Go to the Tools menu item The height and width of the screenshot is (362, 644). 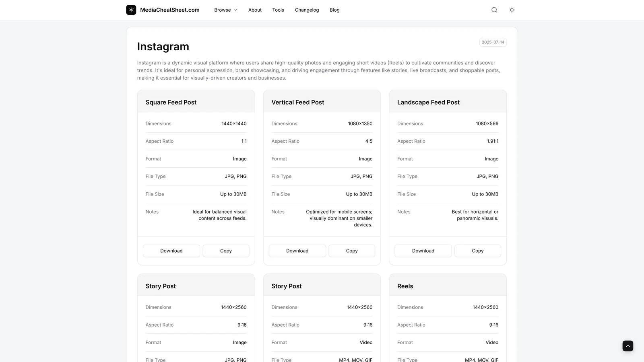(x=278, y=10)
